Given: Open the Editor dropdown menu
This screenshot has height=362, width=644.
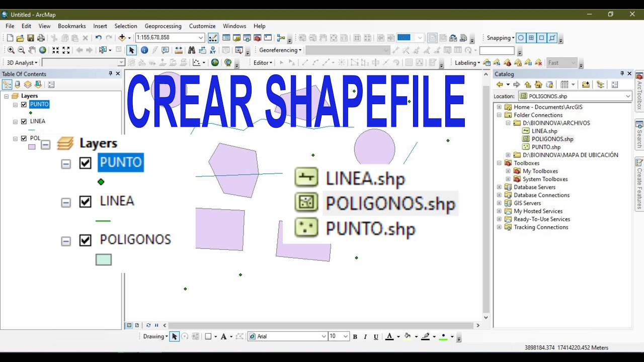Looking at the screenshot, I should [x=263, y=63].
